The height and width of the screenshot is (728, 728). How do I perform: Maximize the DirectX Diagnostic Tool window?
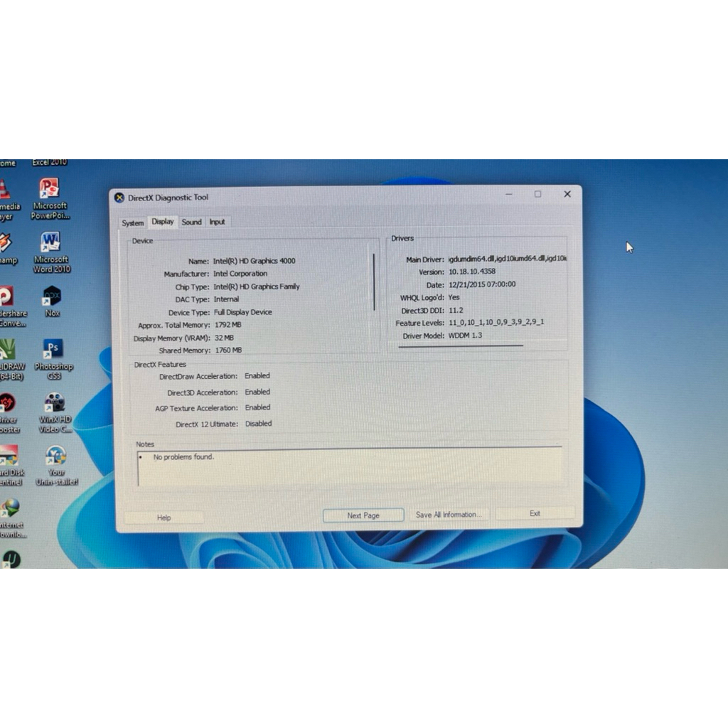pyautogui.click(x=537, y=194)
